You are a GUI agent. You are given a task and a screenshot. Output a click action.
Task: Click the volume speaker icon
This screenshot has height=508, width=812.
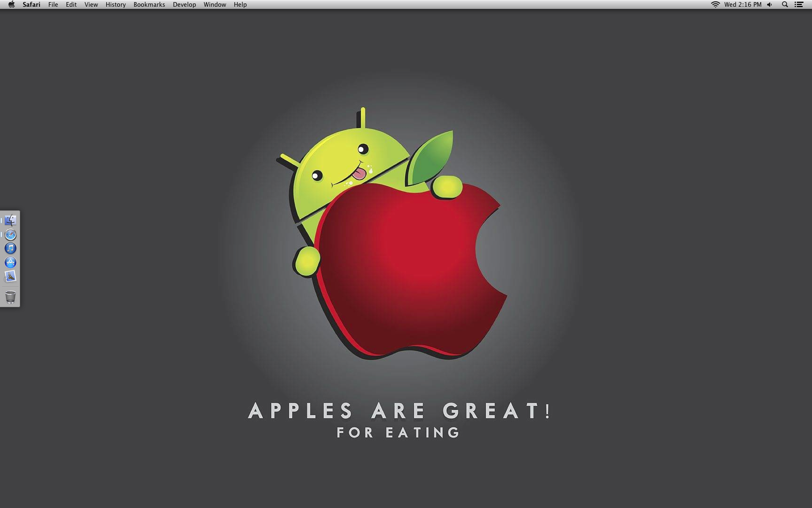pyautogui.click(x=770, y=5)
